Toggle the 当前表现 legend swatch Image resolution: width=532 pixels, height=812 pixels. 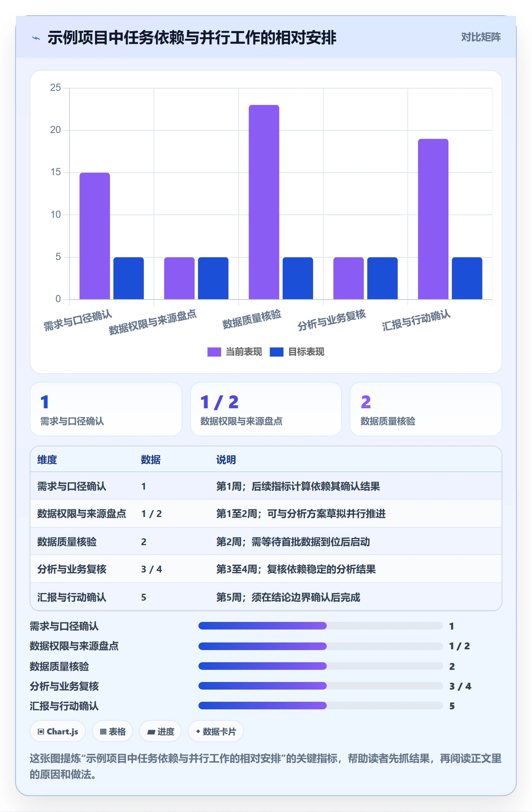(214, 352)
